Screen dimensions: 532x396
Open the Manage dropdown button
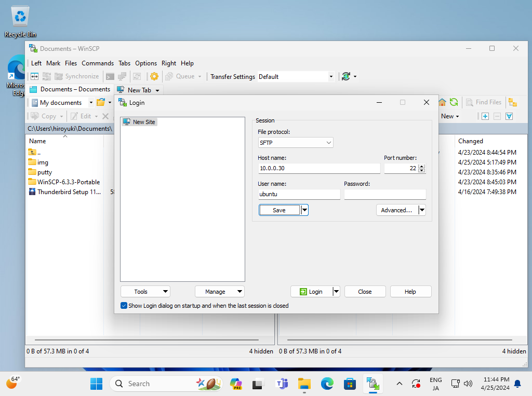coord(220,292)
